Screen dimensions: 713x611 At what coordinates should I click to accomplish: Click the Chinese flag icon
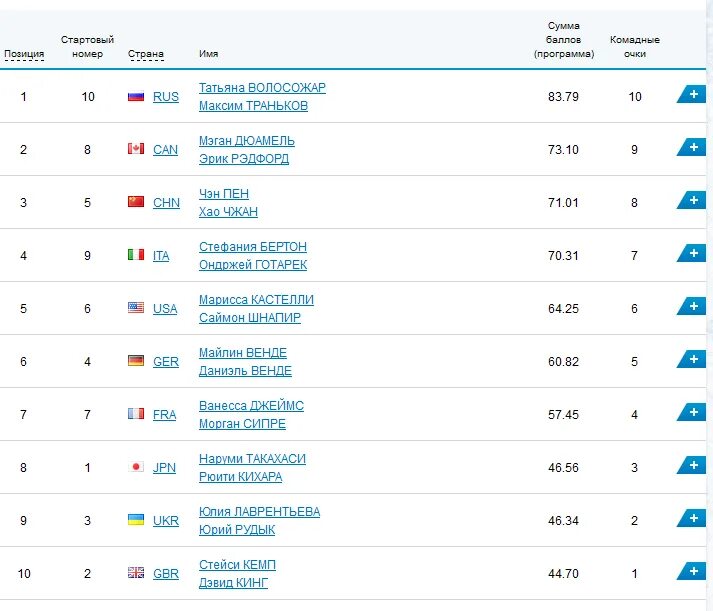136,202
